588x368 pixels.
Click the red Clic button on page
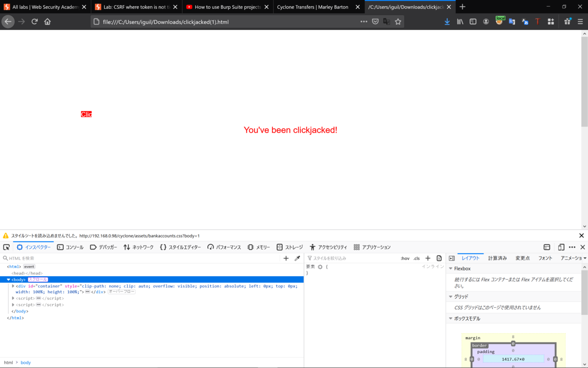pyautogui.click(x=86, y=114)
